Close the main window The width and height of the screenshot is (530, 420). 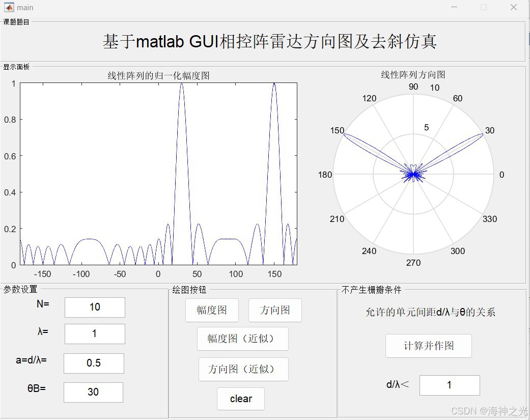click(513, 7)
